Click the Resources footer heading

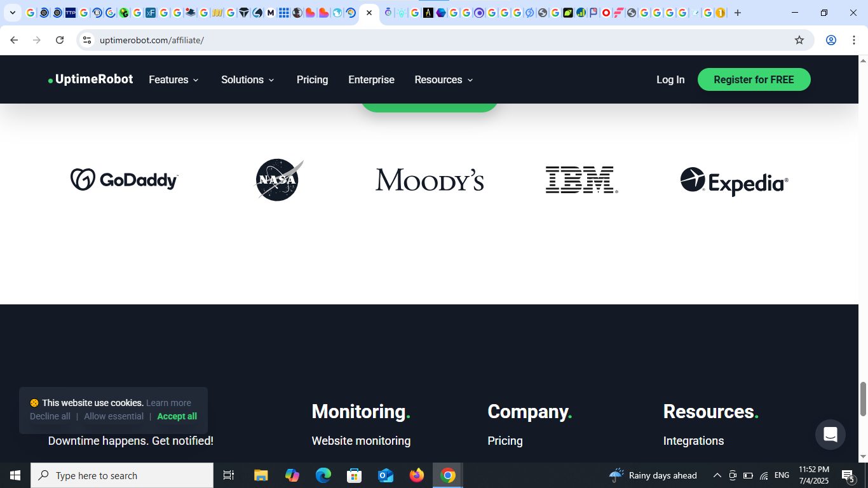(711, 412)
